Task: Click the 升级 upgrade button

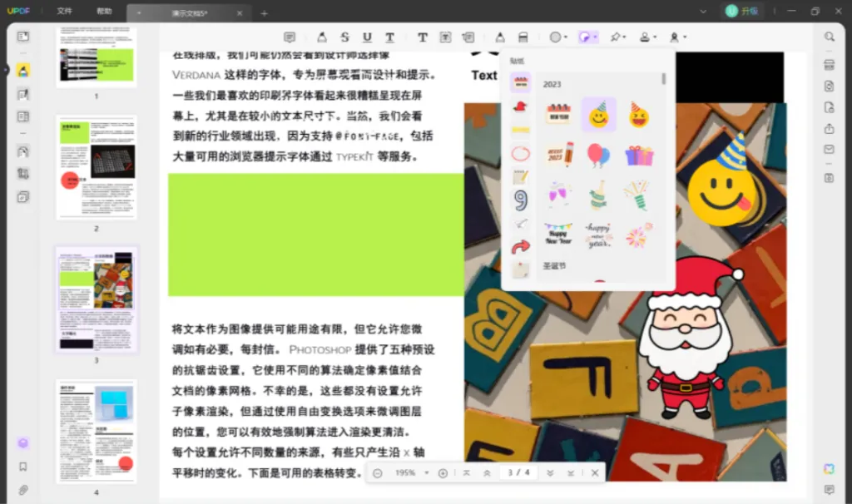Action: [x=742, y=11]
